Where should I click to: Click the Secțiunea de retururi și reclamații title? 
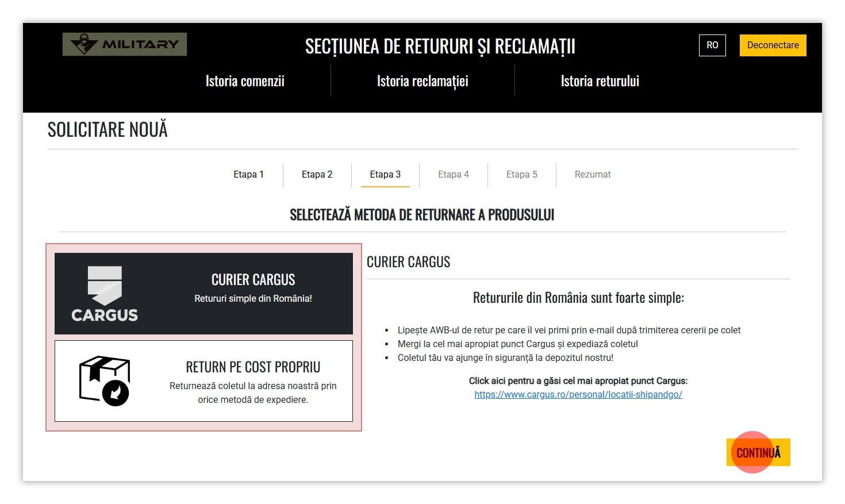point(440,46)
